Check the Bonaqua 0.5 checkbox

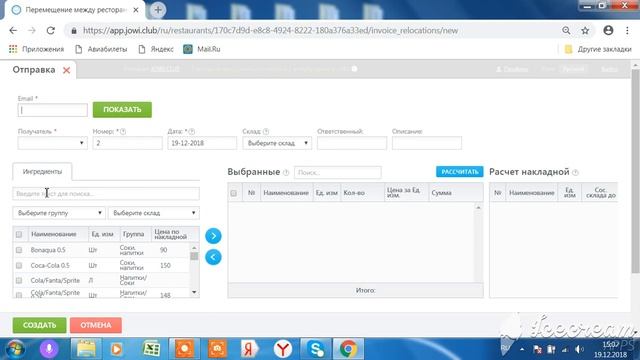[19, 250]
